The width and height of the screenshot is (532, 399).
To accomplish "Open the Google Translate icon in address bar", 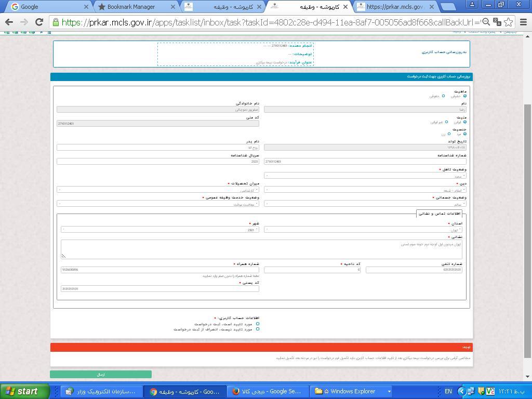I will (x=497, y=22).
